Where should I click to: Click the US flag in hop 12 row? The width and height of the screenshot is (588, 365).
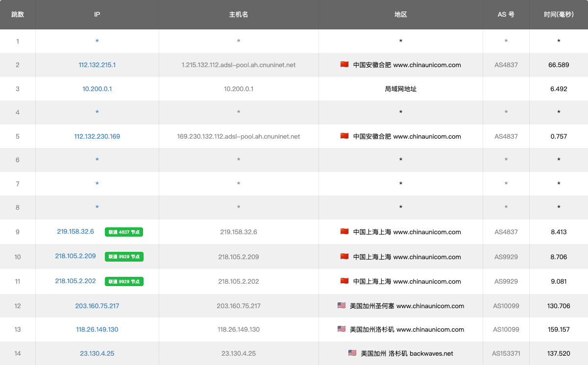click(x=342, y=305)
